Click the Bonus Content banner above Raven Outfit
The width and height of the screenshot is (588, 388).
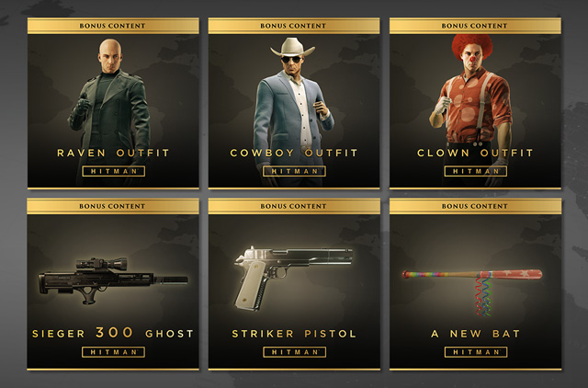[x=113, y=26]
